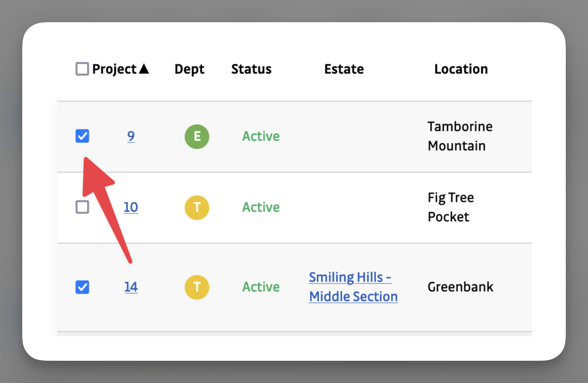Deselect the checkbox for project 14
Image resolution: width=588 pixels, height=383 pixels.
[82, 287]
